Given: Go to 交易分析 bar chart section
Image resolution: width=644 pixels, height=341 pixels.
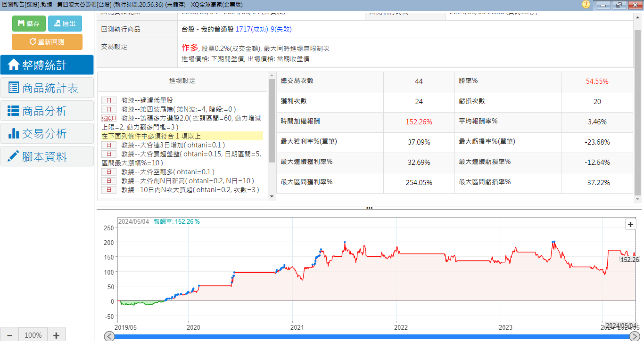Looking at the screenshot, I should coord(47,134).
